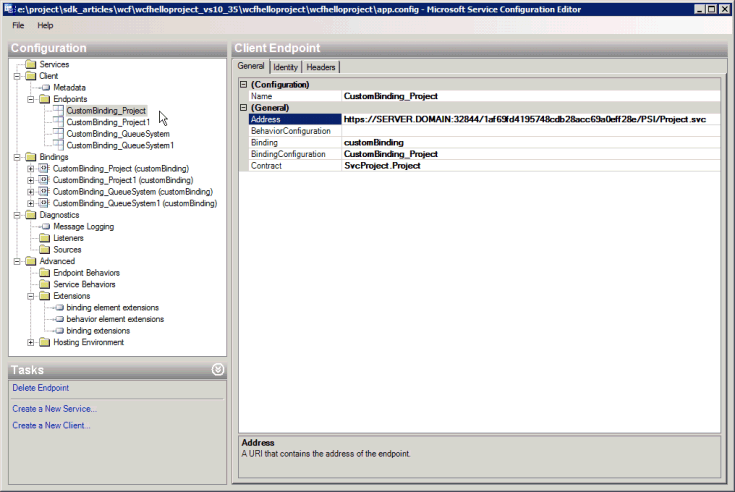Click the empty BehaviorConfiguration value field

tap(531, 131)
